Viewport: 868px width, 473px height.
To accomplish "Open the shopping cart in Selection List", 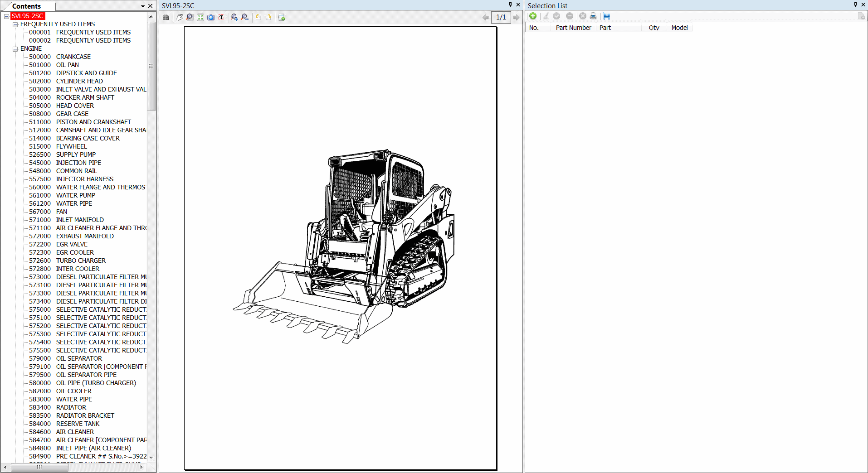I will point(607,16).
